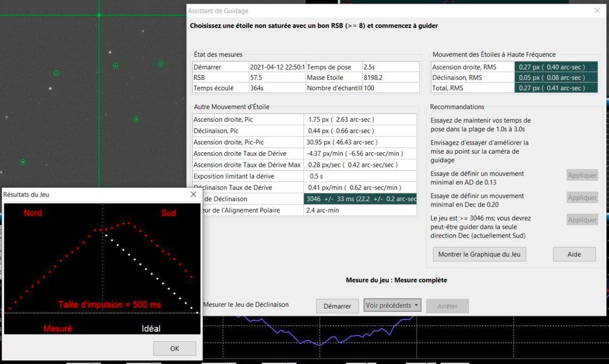Viewport: 609px width, 364px height.
Task: Select the Masse Etoile value 8198.2
Action: pos(391,77)
